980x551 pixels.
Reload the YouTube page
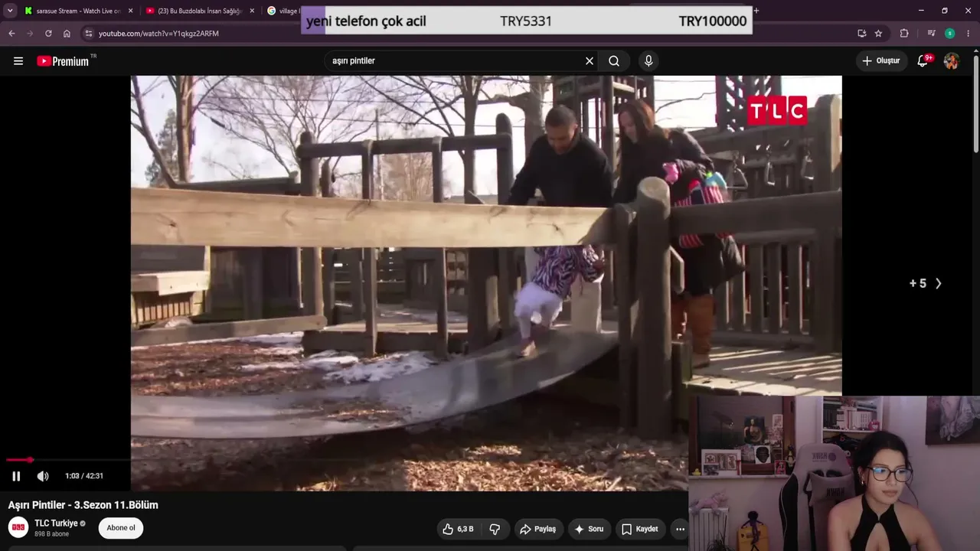click(x=48, y=34)
